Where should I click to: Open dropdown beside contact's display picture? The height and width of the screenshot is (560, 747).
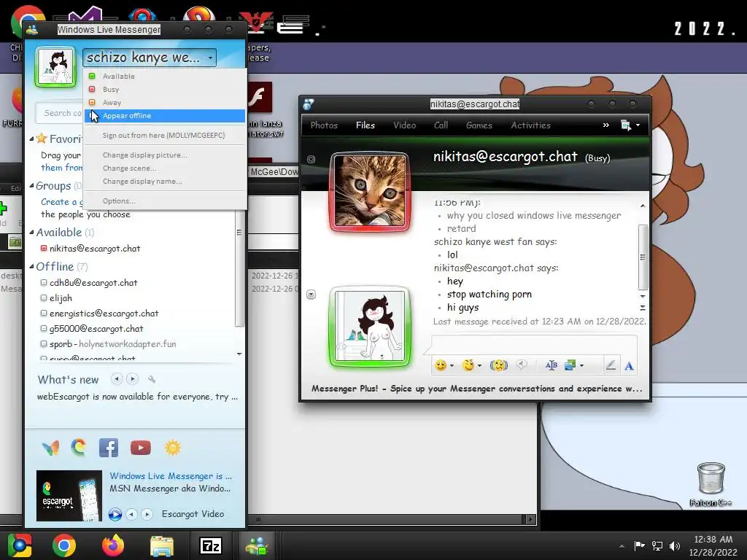(x=311, y=159)
